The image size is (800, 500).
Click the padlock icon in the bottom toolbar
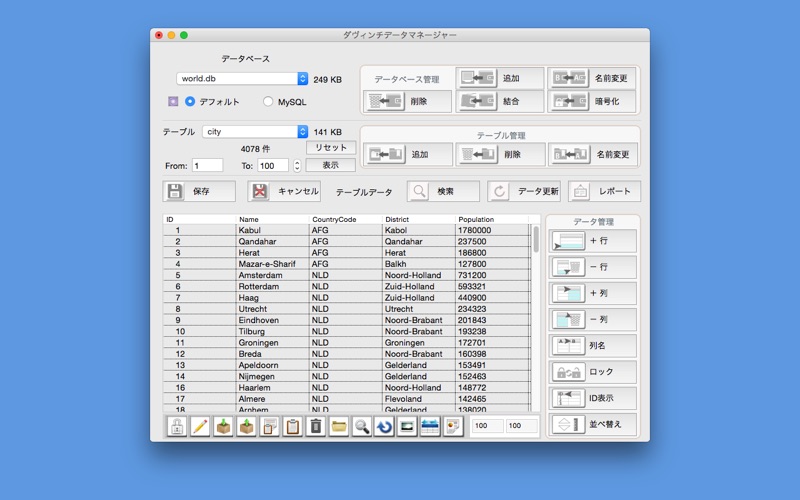pyautogui.click(x=177, y=426)
